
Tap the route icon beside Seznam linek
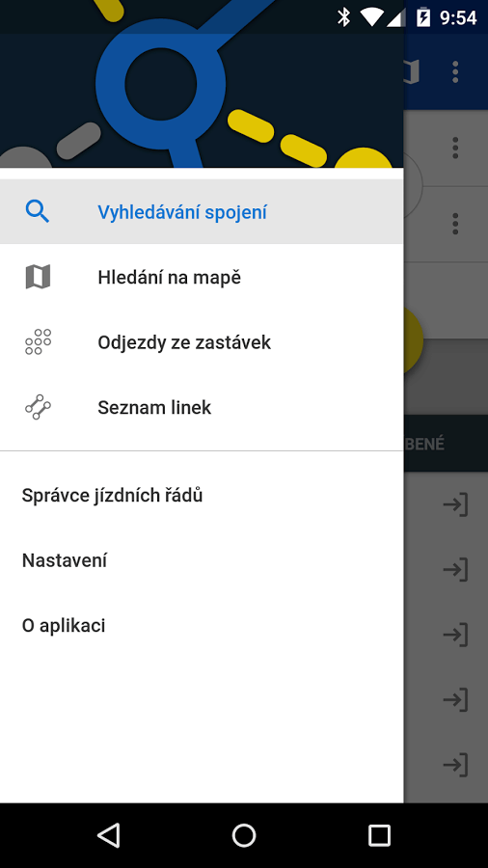[39, 407]
